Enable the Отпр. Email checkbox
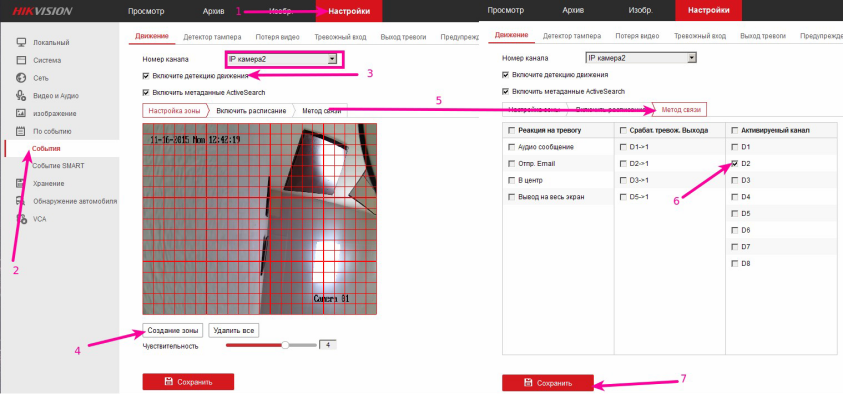844x394 pixels. pos(511,164)
